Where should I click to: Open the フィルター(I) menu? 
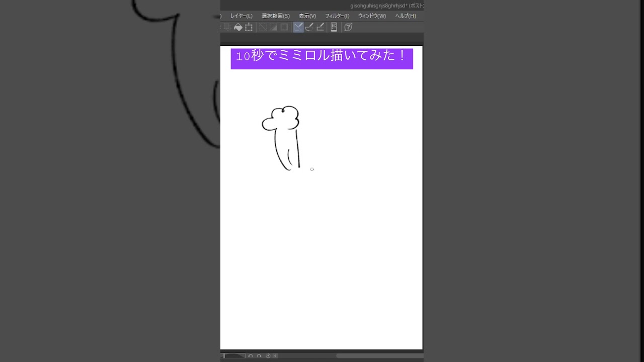[x=337, y=16]
